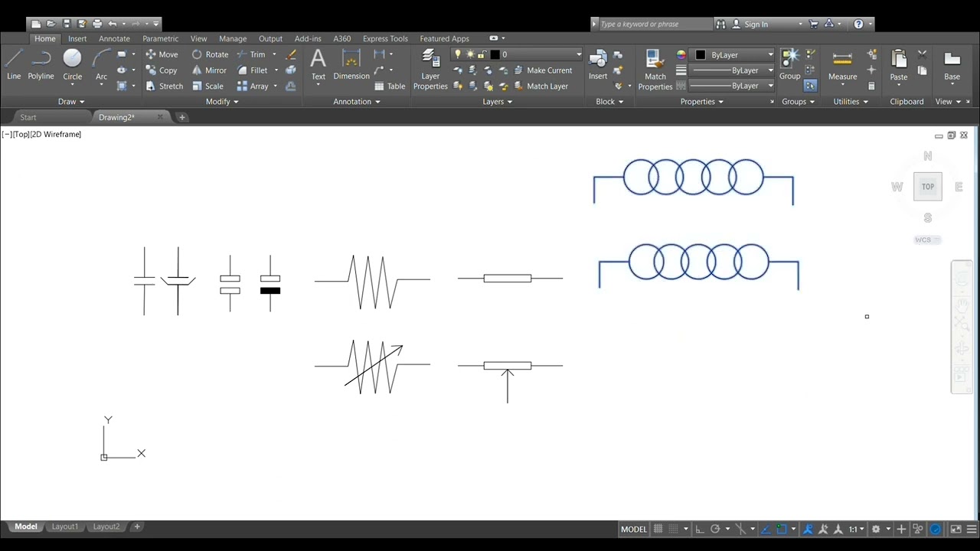The height and width of the screenshot is (551, 980).
Task: Expand the Draw panel
Action: (x=71, y=101)
